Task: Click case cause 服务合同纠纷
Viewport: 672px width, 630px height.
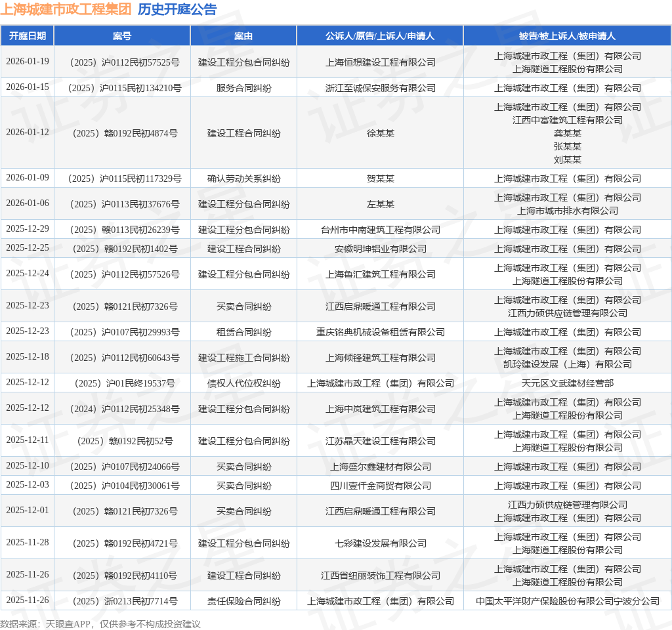Action: (x=243, y=89)
